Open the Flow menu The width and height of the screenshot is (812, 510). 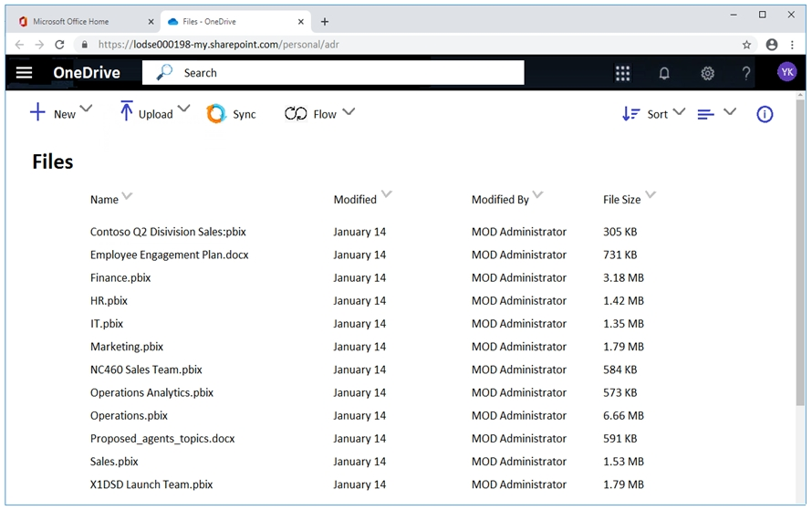[x=319, y=114]
